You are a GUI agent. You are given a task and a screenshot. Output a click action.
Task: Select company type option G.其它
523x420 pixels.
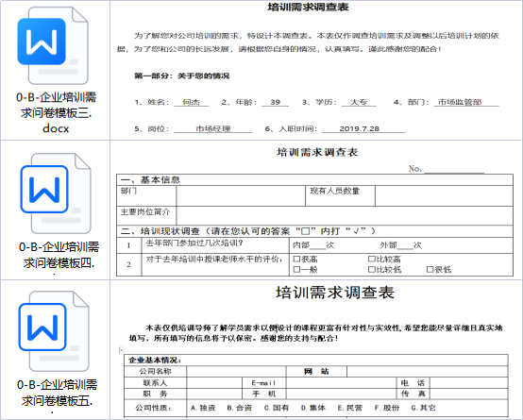[423, 408]
